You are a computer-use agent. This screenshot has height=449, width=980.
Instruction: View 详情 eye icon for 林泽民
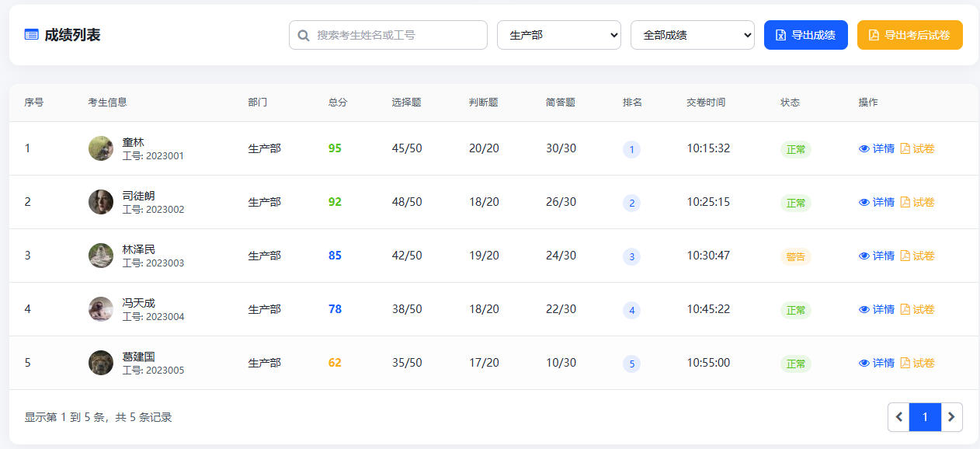(864, 256)
